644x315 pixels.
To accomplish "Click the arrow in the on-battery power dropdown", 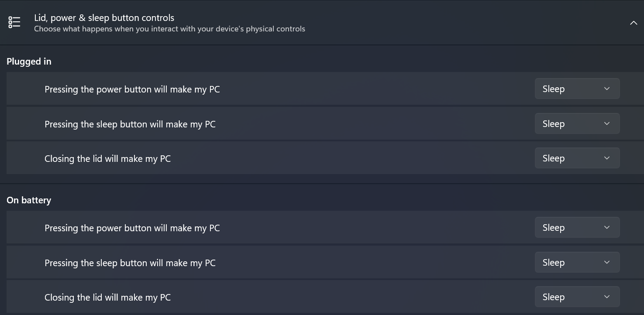I will (606, 228).
